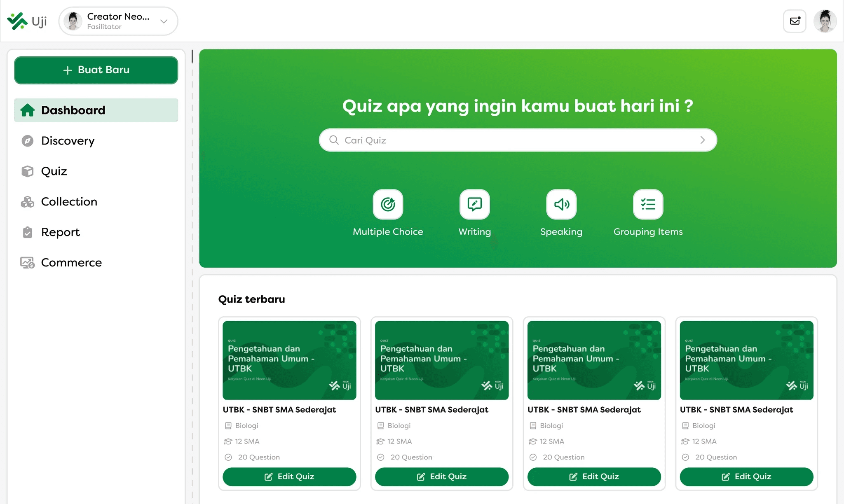Screen dimensions: 844x504
Task: Click Edit Quiz on the first card
Action: click(289, 476)
